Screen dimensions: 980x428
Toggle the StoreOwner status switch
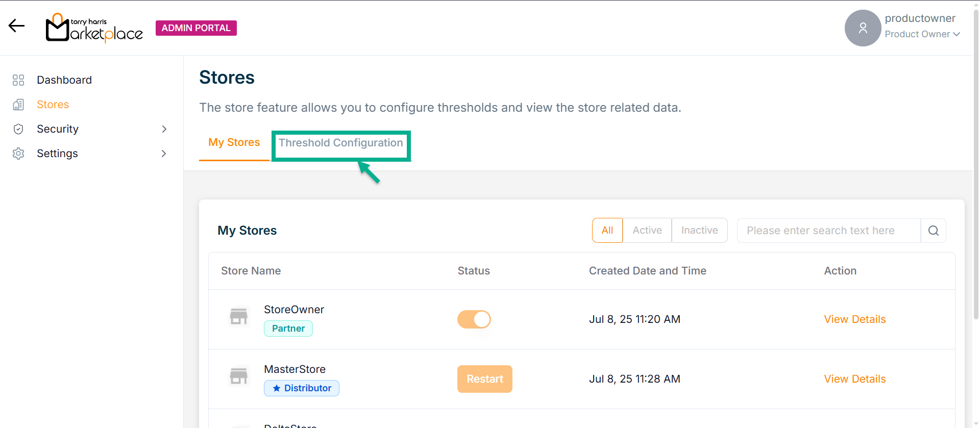[474, 319]
